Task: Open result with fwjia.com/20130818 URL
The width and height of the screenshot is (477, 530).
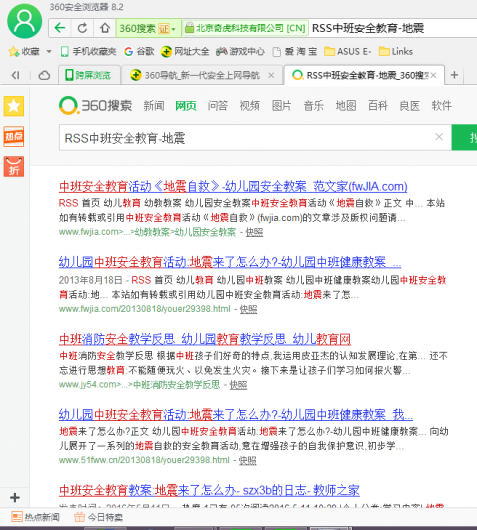Action: pyautogui.click(x=230, y=262)
